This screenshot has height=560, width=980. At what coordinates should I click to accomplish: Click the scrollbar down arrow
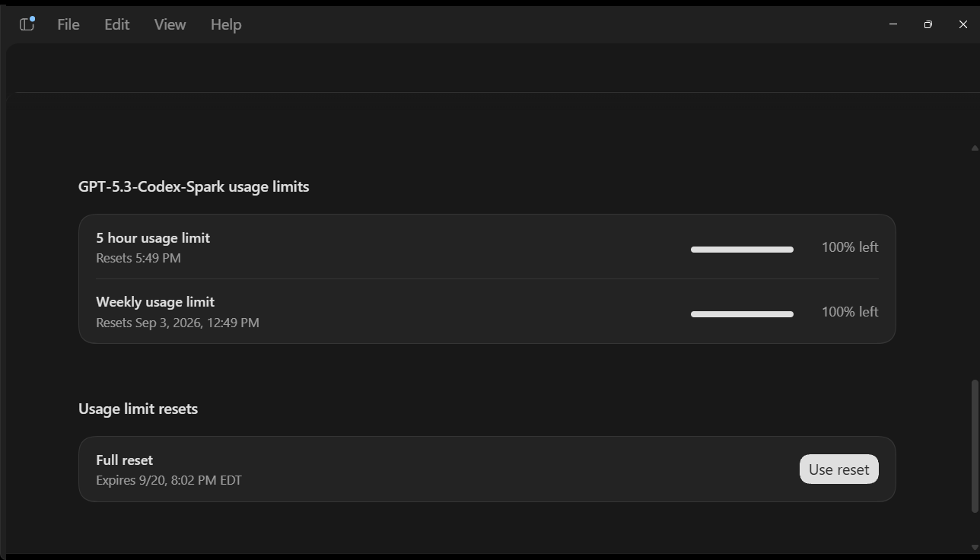975,547
